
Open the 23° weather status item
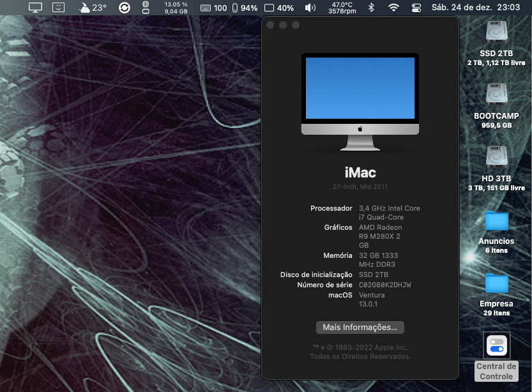92,8
